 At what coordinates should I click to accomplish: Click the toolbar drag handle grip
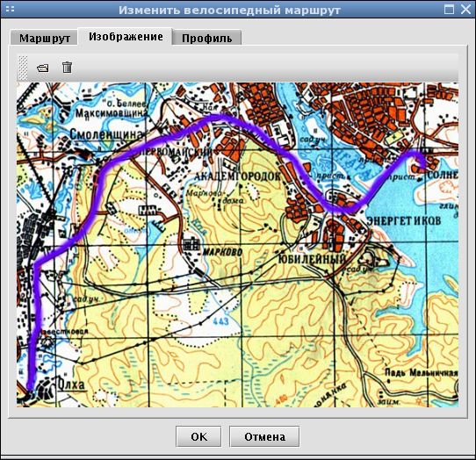tap(23, 68)
